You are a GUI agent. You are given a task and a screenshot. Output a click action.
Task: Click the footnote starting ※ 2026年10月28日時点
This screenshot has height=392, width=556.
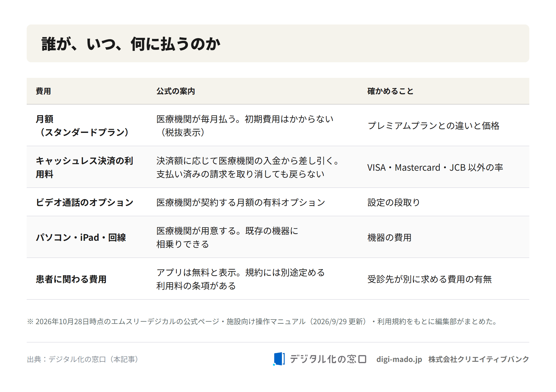[262, 322]
